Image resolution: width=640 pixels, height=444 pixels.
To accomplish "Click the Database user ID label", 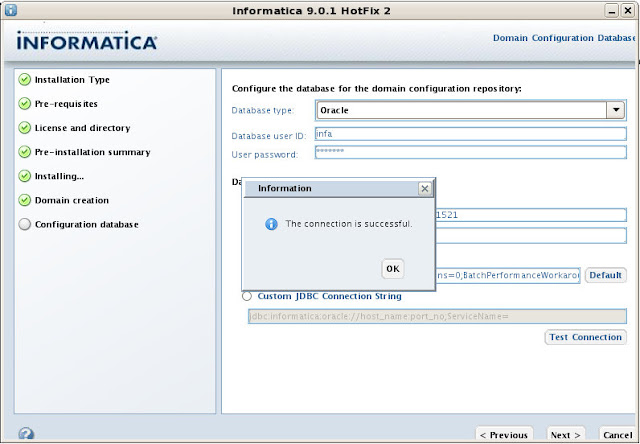I will pos(268,136).
